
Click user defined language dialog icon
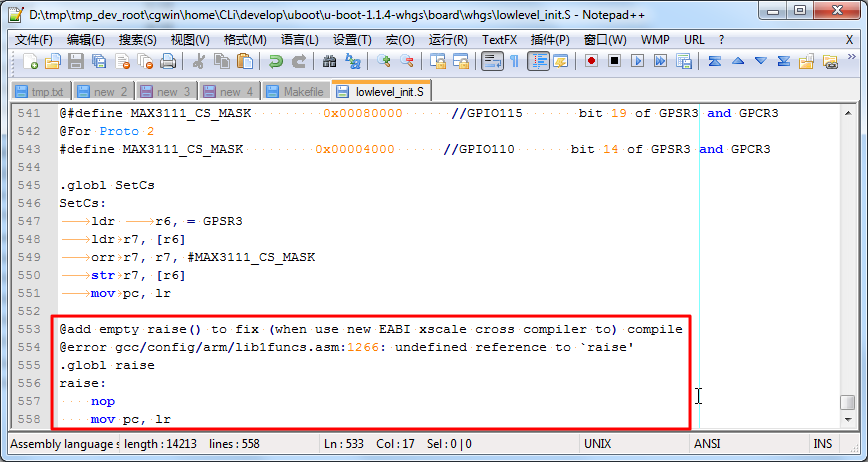point(561,61)
